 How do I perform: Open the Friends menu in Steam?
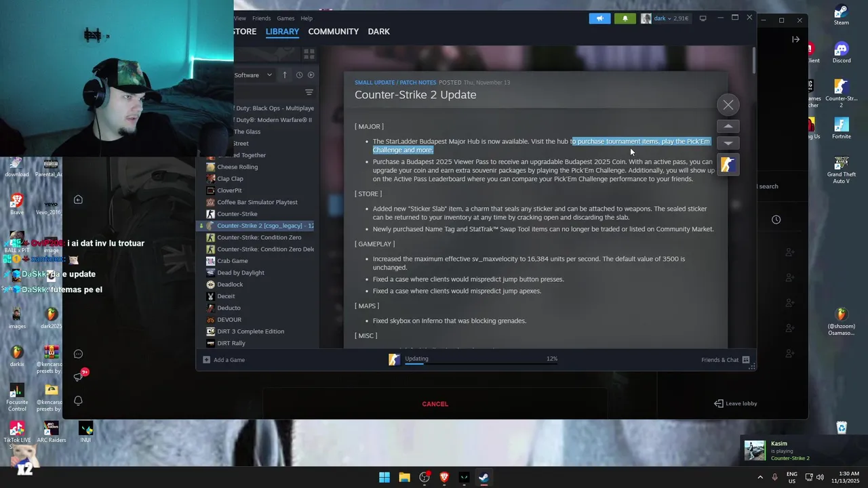[x=261, y=18]
